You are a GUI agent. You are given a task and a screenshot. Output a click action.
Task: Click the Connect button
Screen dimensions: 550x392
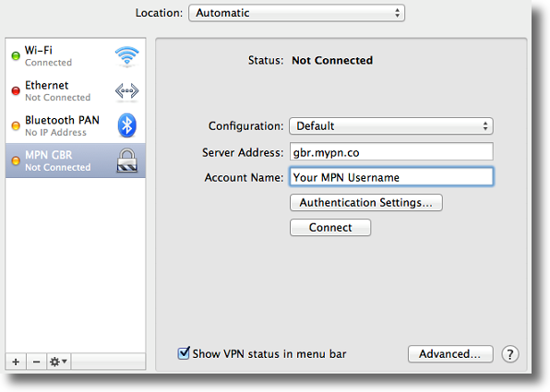330,228
